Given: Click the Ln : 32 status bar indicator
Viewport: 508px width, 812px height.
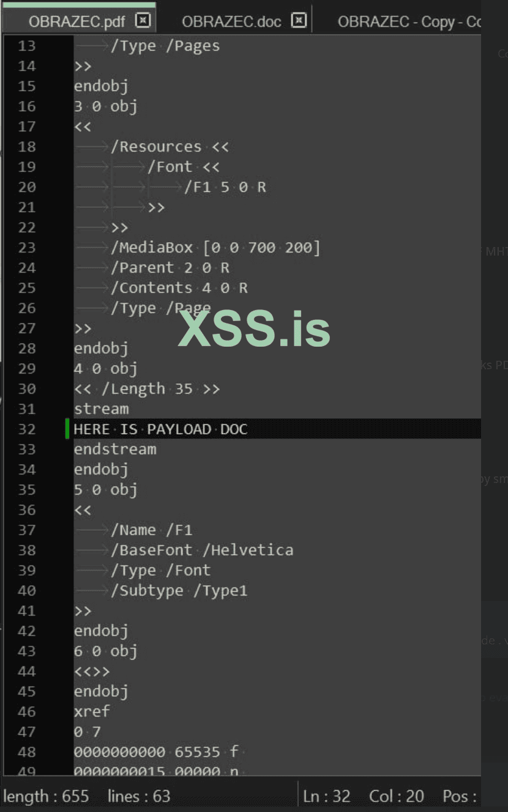Looking at the screenshot, I should pyautogui.click(x=327, y=796).
